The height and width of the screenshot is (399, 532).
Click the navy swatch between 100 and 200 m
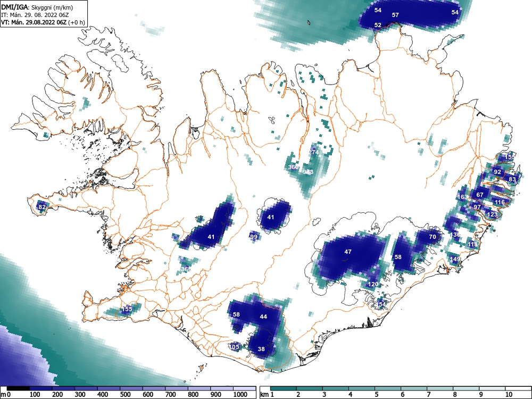pyautogui.click(x=41, y=388)
